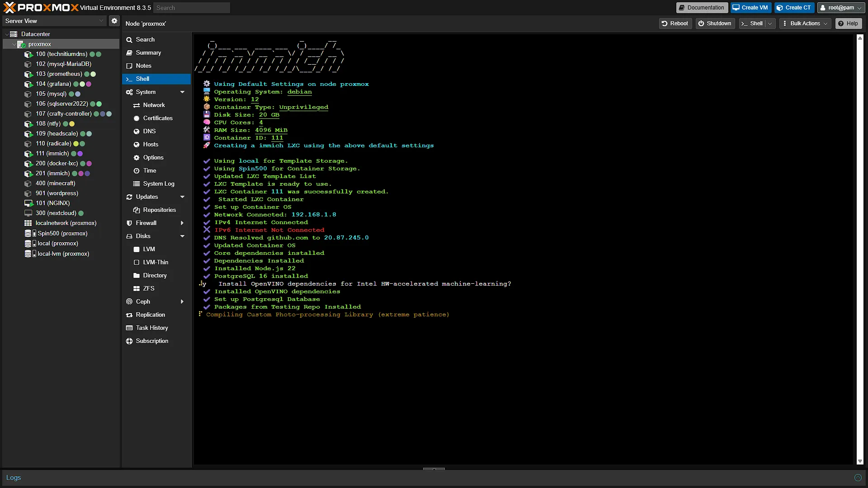The width and height of the screenshot is (868, 488).
Task: Click the ZFS grid icon
Action: [x=137, y=289]
